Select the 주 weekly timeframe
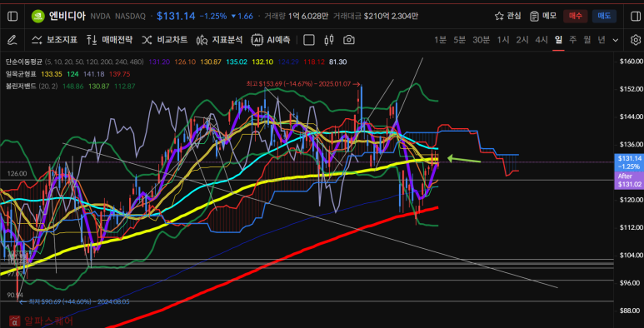Screen dimensions: 644x328 pos(572,40)
